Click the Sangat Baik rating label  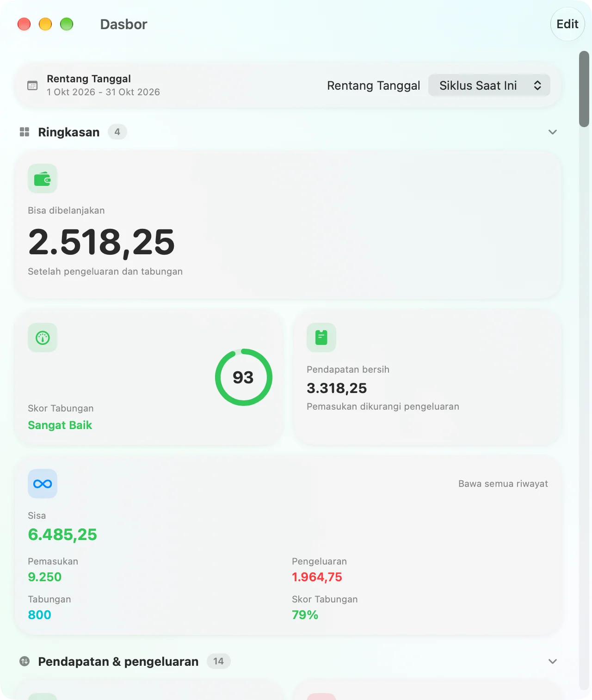point(60,425)
